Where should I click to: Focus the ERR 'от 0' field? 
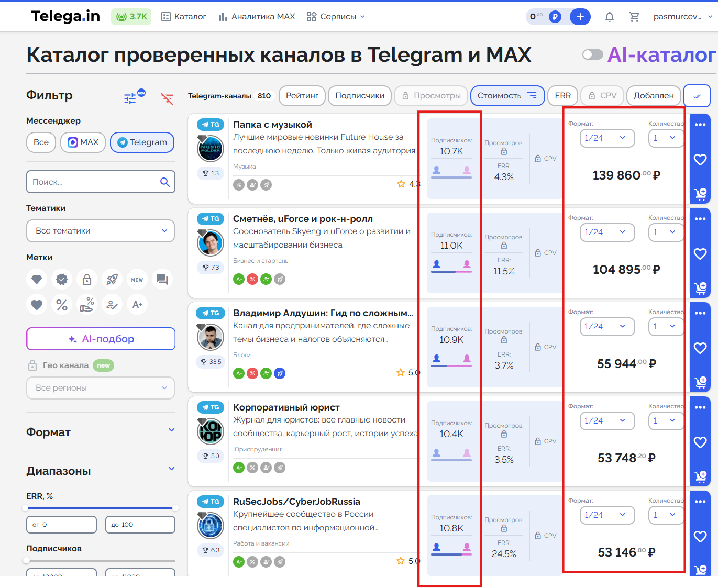[x=62, y=525]
